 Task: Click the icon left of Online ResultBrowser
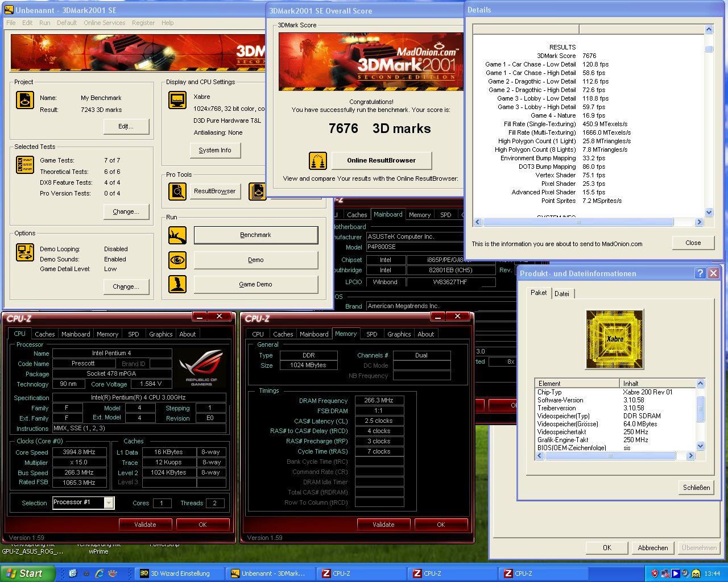(x=318, y=161)
